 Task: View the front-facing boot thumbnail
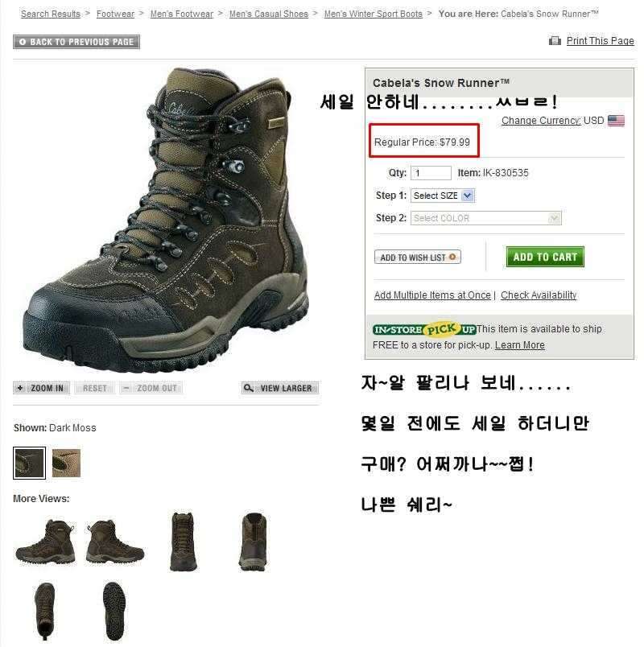(x=184, y=542)
